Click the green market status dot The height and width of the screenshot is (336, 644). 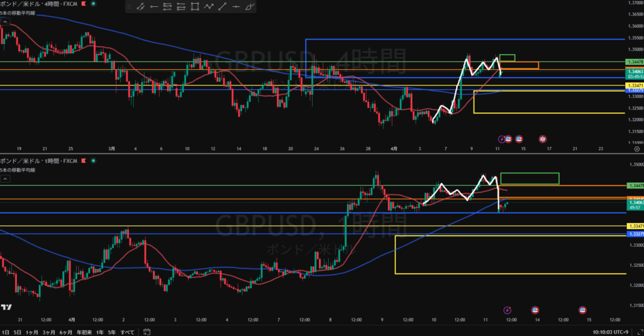pyautogui.click(x=94, y=4)
